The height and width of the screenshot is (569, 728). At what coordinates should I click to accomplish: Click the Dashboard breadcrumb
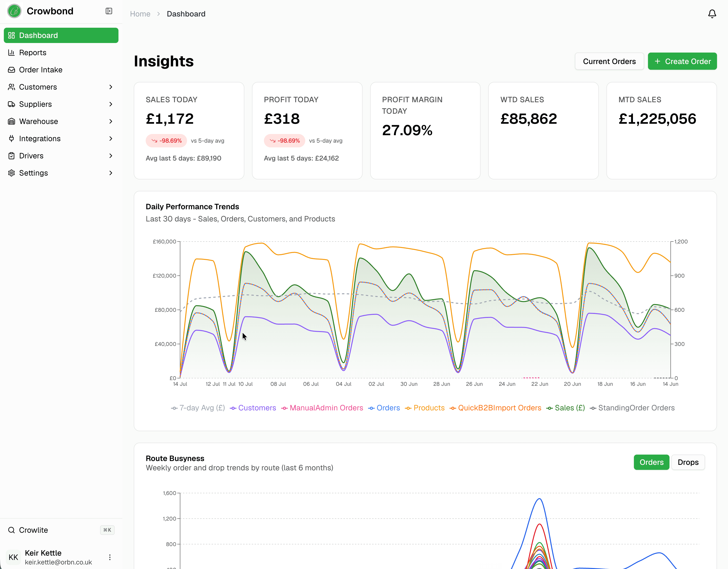[186, 14]
